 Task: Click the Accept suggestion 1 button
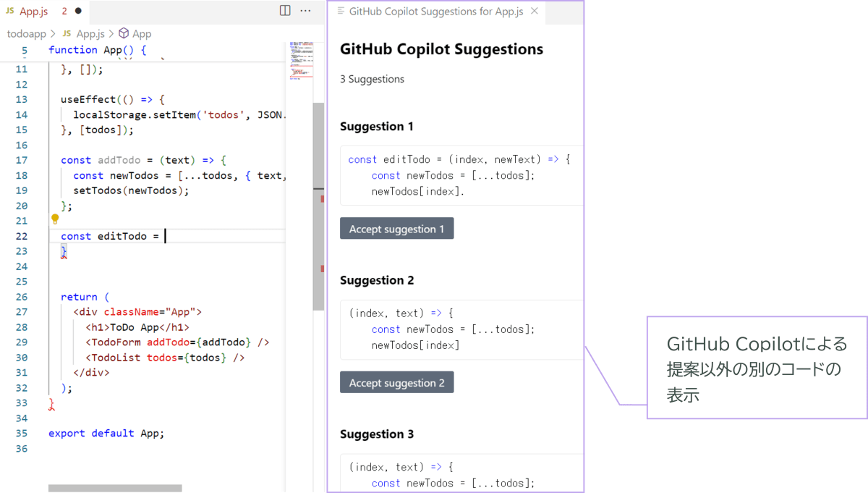pos(396,228)
